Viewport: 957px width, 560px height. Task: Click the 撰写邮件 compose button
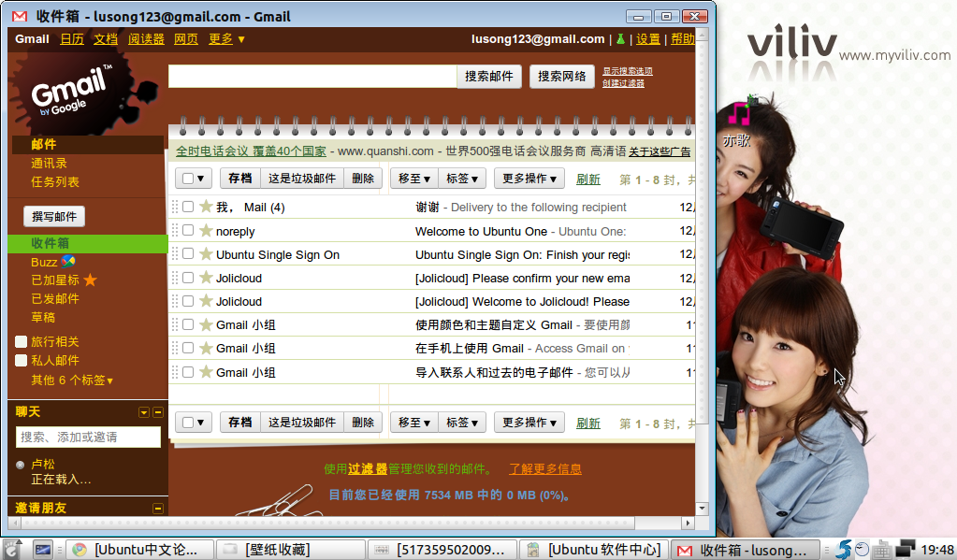pyautogui.click(x=54, y=217)
